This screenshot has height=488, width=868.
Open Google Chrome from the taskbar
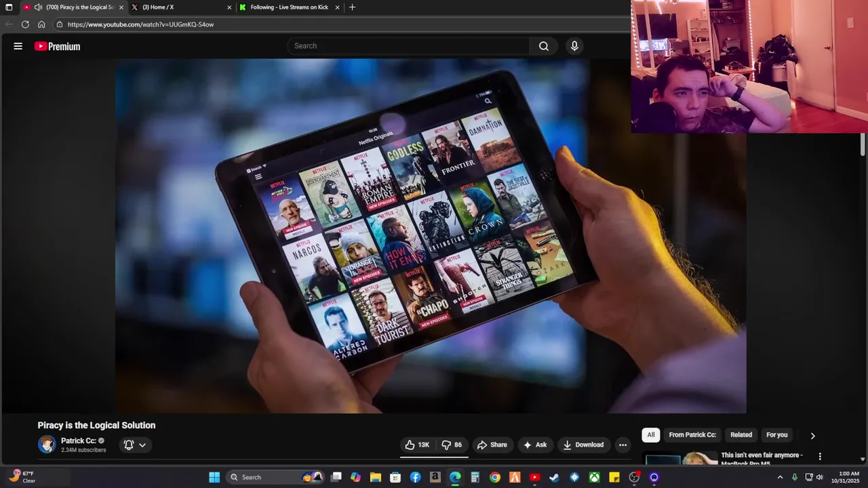point(495,477)
